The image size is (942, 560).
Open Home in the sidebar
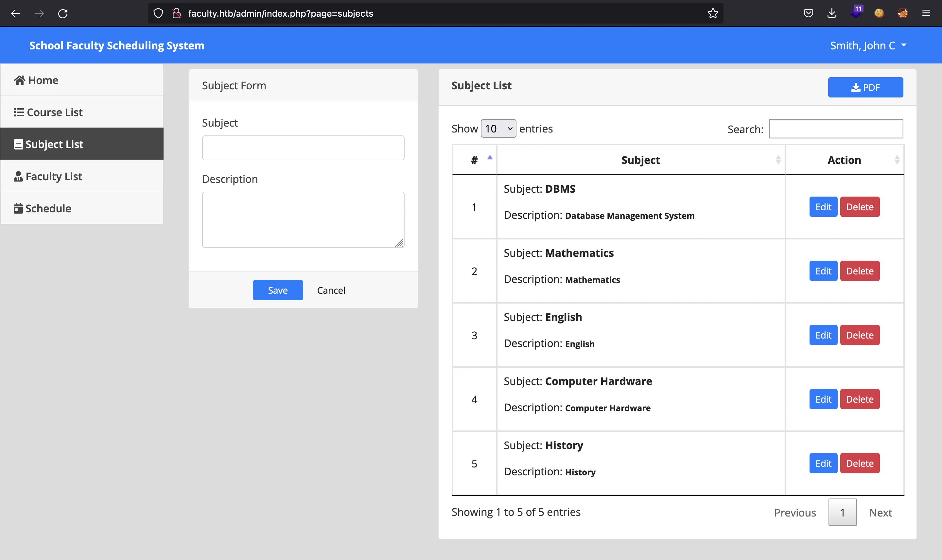click(82, 80)
